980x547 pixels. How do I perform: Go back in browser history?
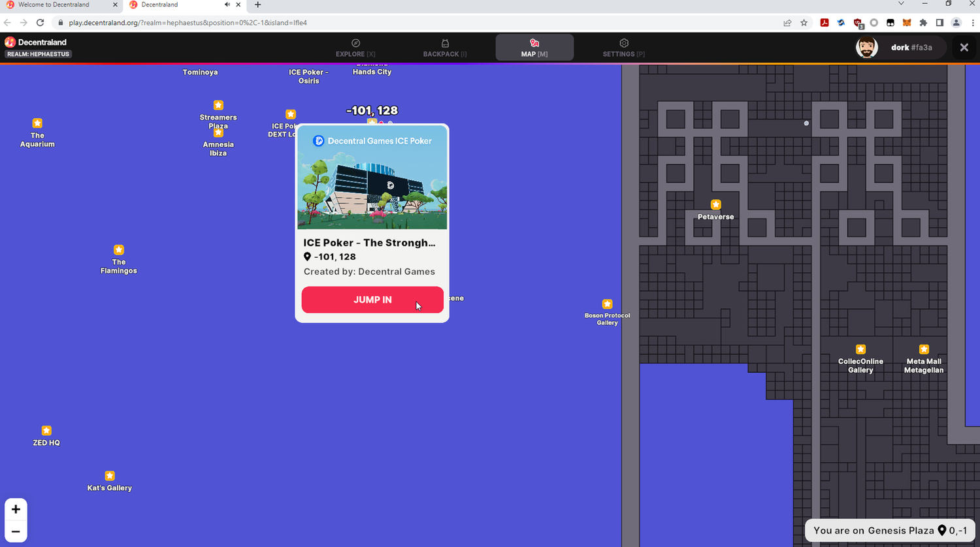[x=7, y=22]
